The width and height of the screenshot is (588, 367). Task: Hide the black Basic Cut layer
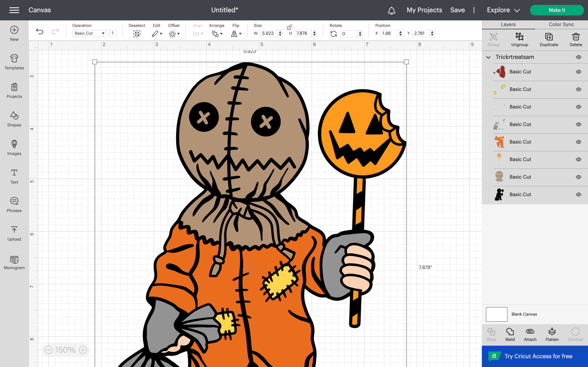point(579,194)
